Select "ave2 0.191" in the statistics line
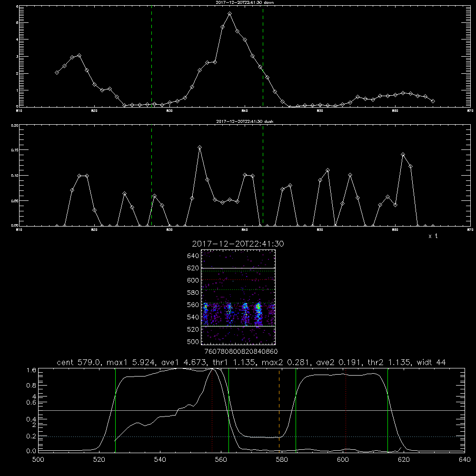 [339, 362]
